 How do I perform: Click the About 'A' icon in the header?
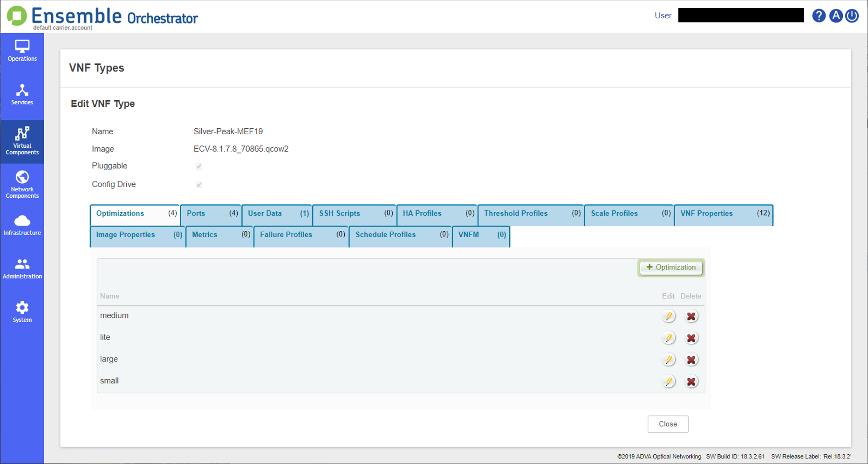(836, 15)
